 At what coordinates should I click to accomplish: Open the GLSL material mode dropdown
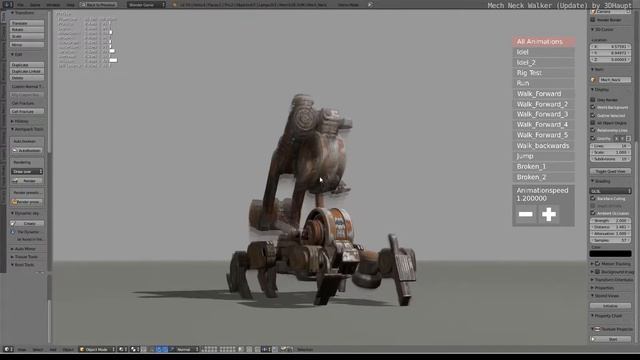pyautogui.click(x=611, y=191)
